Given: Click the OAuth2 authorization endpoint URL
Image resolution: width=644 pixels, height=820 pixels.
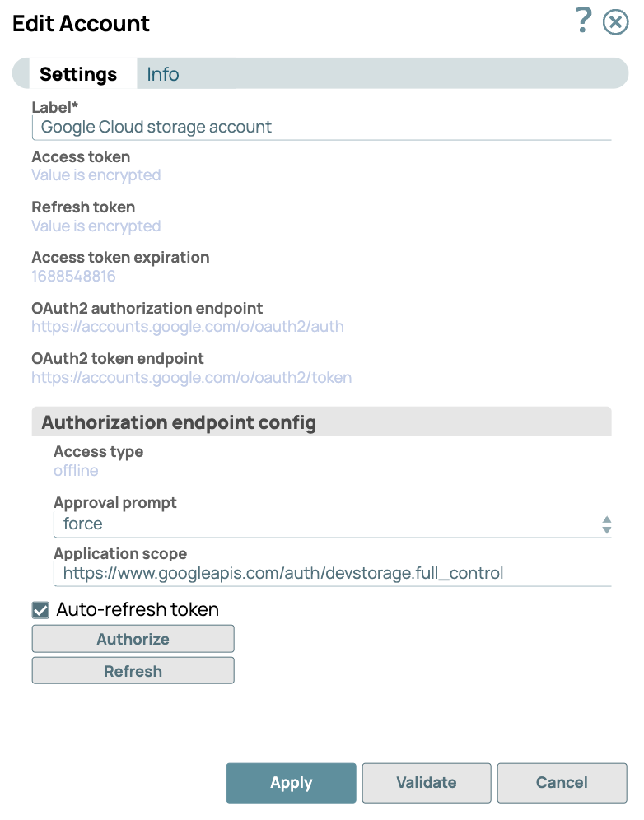Looking at the screenshot, I should coord(188,327).
